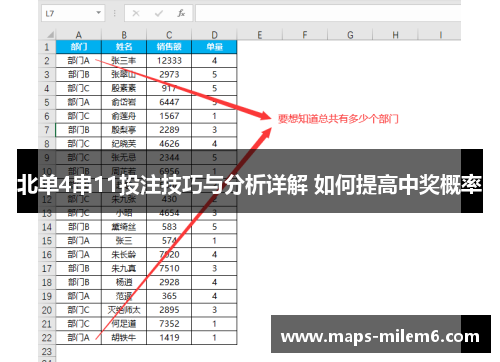The width and height of the screenshot is (500, 362).
Task: Select row 1 header
Action: (x=47, y=47)
